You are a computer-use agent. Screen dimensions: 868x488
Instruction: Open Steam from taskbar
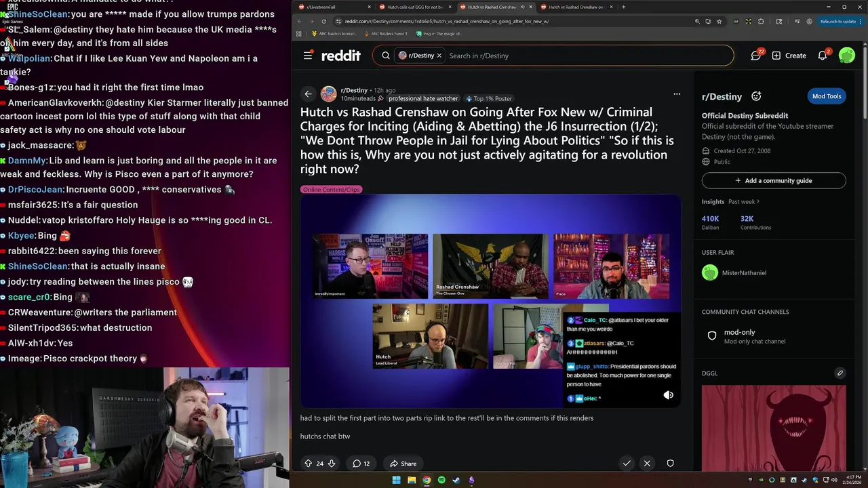(456, 480)
